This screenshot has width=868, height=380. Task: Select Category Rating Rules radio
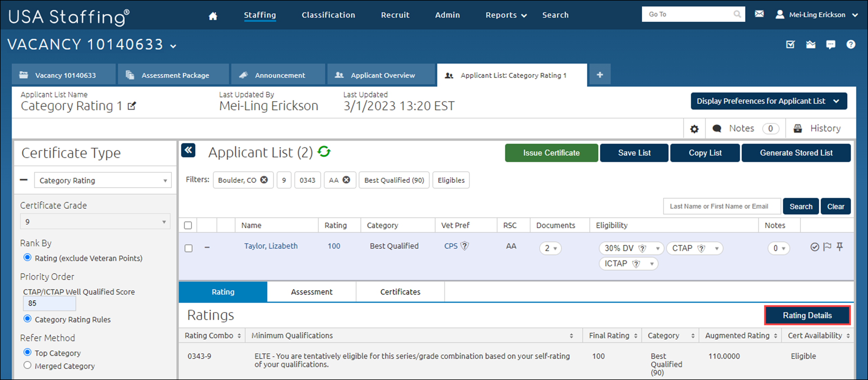tap(27, 319)
